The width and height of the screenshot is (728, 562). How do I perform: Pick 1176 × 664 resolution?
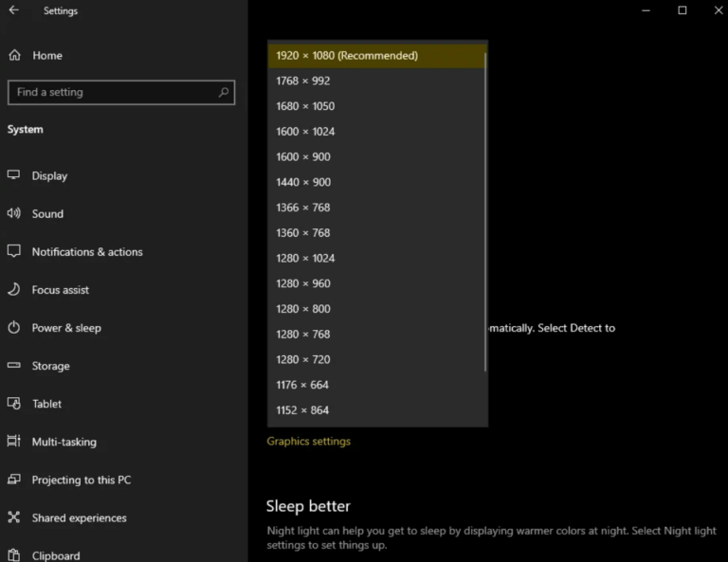pos(377,385)
